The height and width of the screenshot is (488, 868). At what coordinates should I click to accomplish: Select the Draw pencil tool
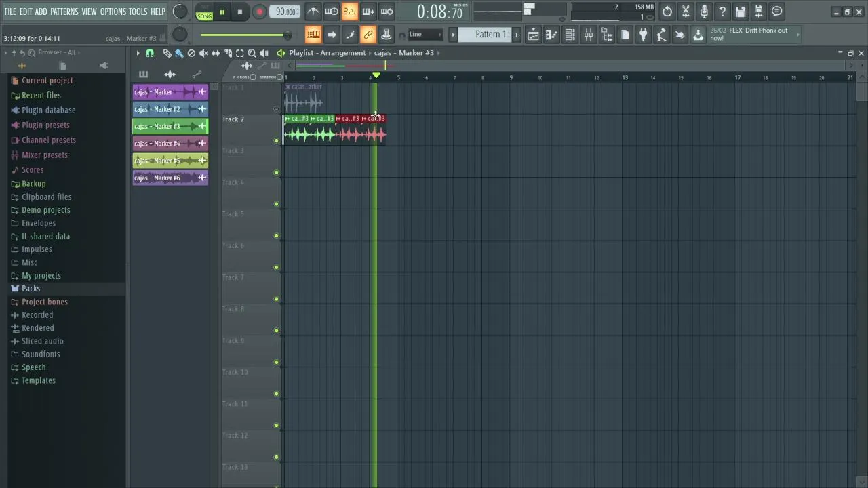(x=167, y=53)
